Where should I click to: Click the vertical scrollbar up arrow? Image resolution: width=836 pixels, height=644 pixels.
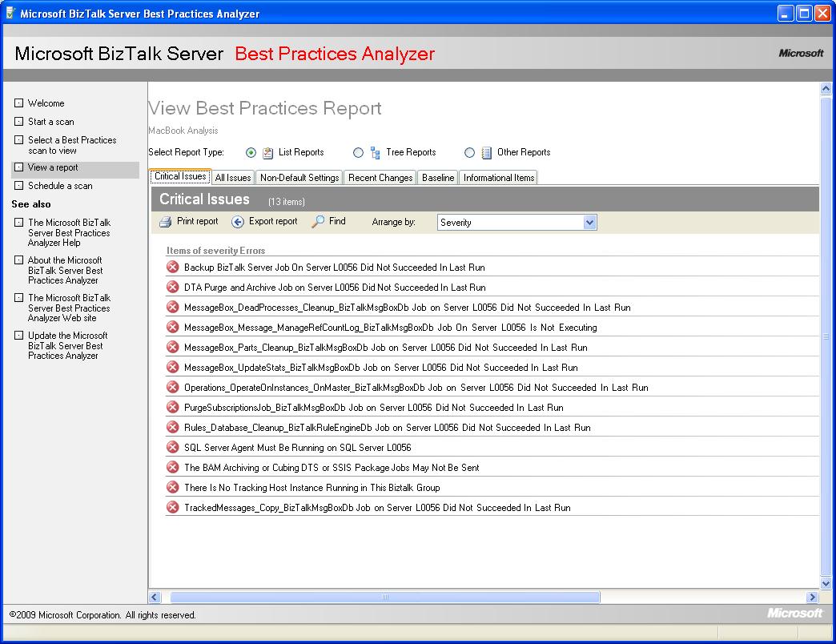click(x=826, y=88)
